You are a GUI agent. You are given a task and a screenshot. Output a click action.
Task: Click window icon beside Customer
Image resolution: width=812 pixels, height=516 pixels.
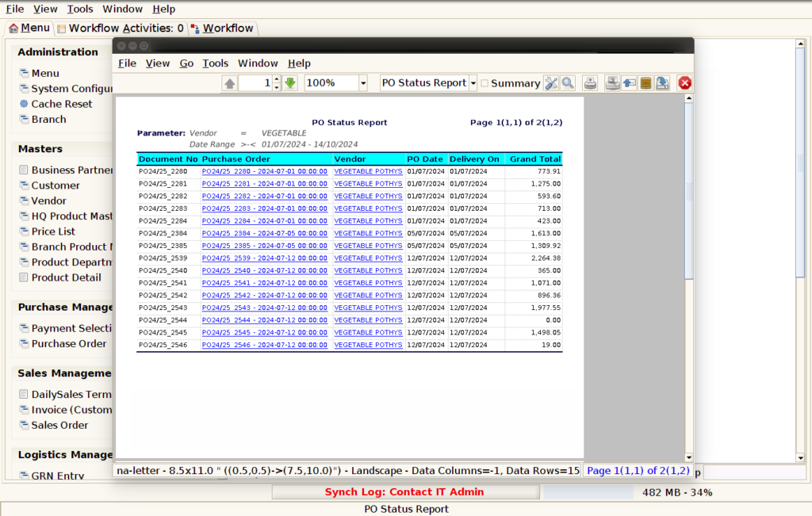pyautogui.click(x=24, y=185)
